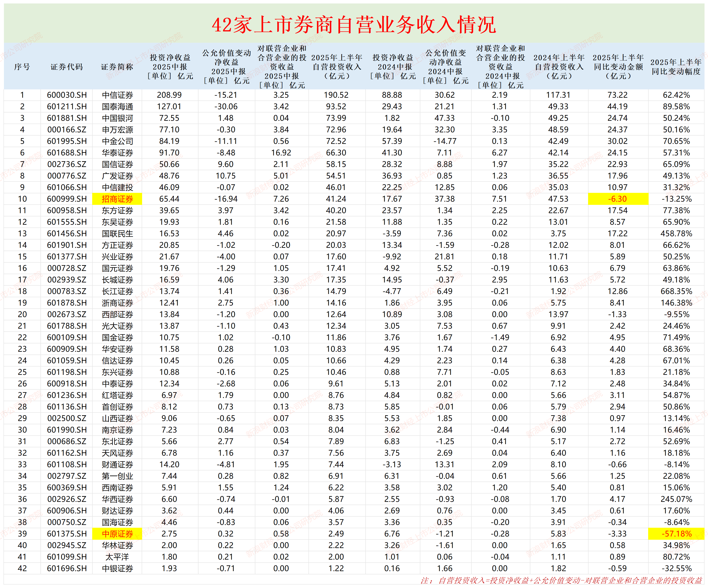
Task: Select the highlighted 中原证券 stock name
Action: [x=118, y=534]
